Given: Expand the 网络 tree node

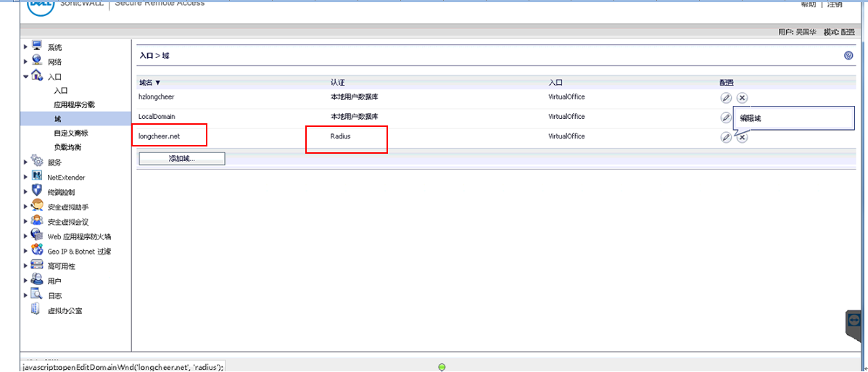Looking at the screenshot, I should 26,62.
